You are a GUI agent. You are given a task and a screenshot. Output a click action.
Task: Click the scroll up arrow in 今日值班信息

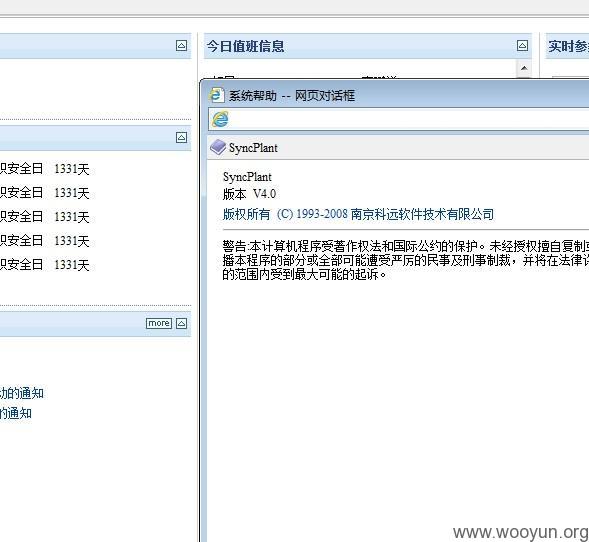(x=524, y=68)
